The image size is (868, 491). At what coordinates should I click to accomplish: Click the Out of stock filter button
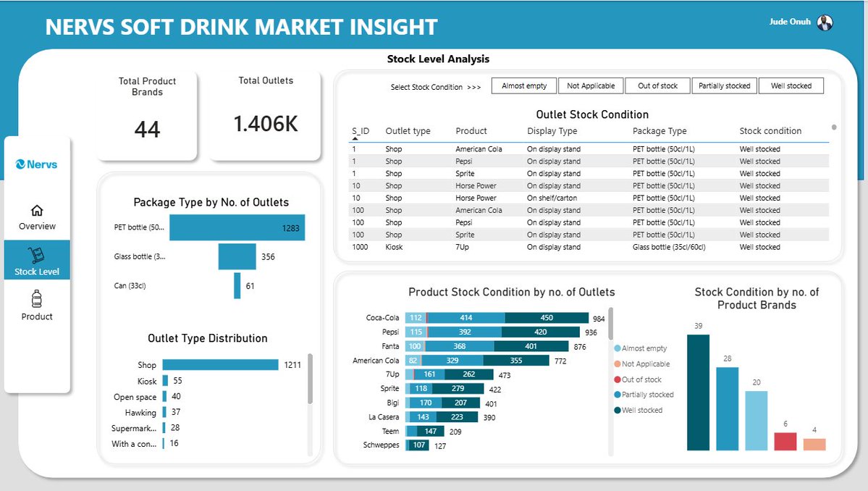coord(657,85)
